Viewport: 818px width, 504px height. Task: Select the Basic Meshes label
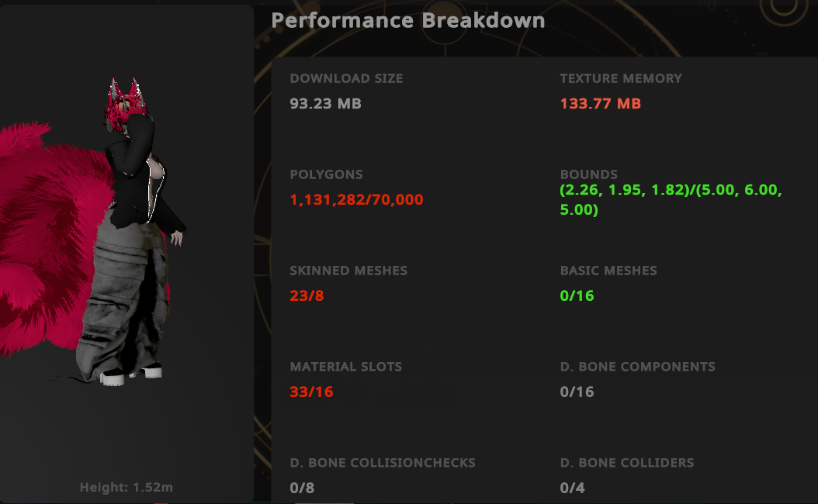(x=608, y=271)
